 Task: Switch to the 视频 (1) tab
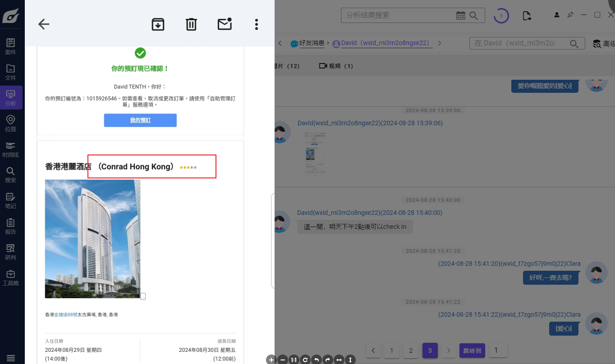pyautogui.click(x=336, y=66)
